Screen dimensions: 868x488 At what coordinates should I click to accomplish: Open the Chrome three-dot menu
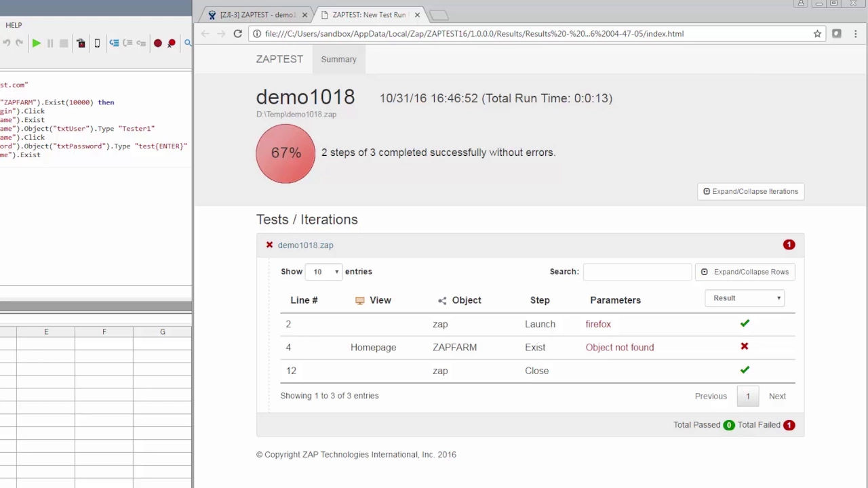[856, 33]
